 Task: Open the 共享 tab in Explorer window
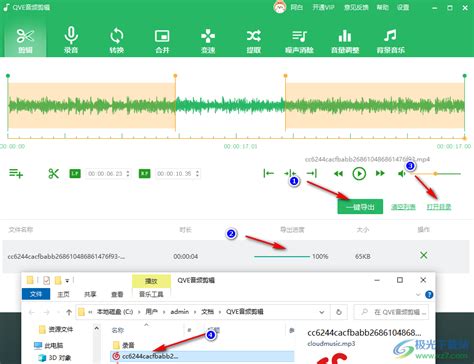click(90, 294)
